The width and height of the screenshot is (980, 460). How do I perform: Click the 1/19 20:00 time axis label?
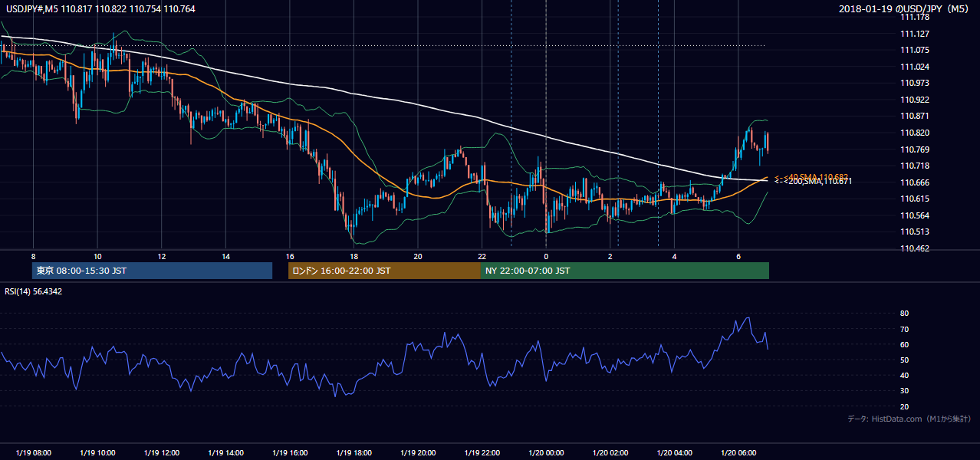[x=418, y=453]
